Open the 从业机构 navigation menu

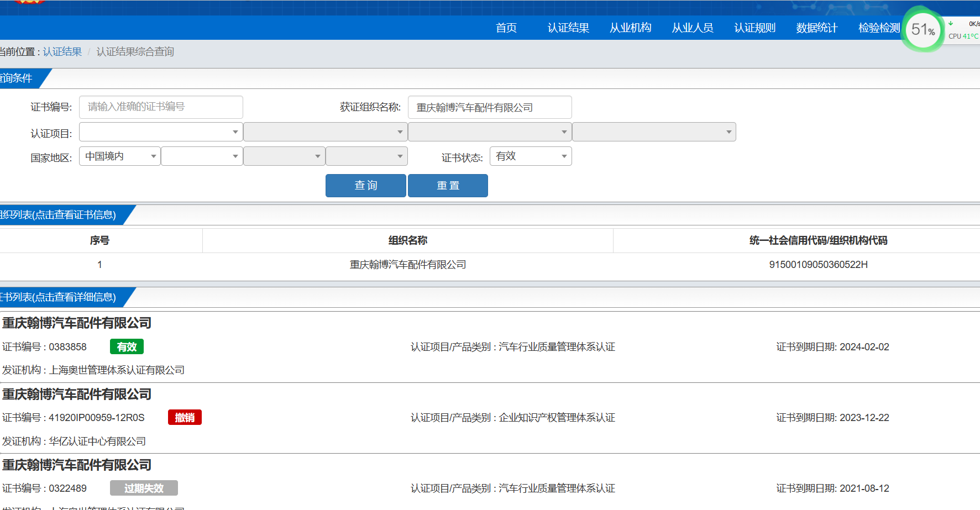click(x=630, y=28)
